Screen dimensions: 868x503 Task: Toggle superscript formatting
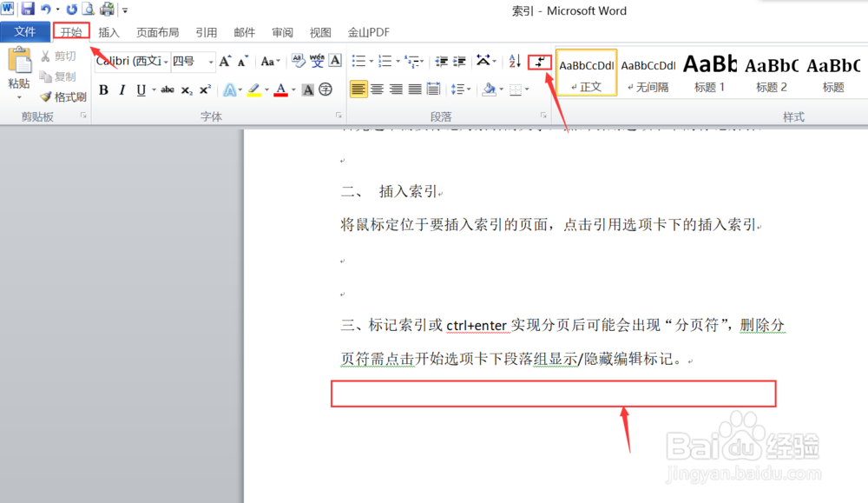(x=205, y=89)
